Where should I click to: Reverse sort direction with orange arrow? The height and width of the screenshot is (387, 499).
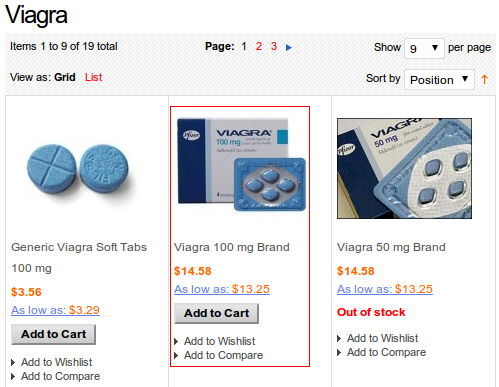point(484,79)
